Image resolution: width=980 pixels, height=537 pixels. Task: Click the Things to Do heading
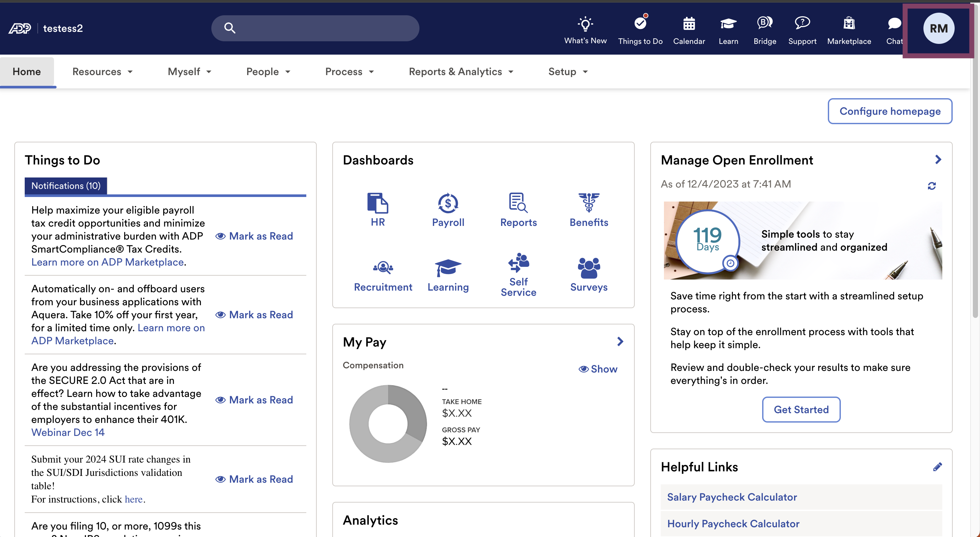coord(62,160)
